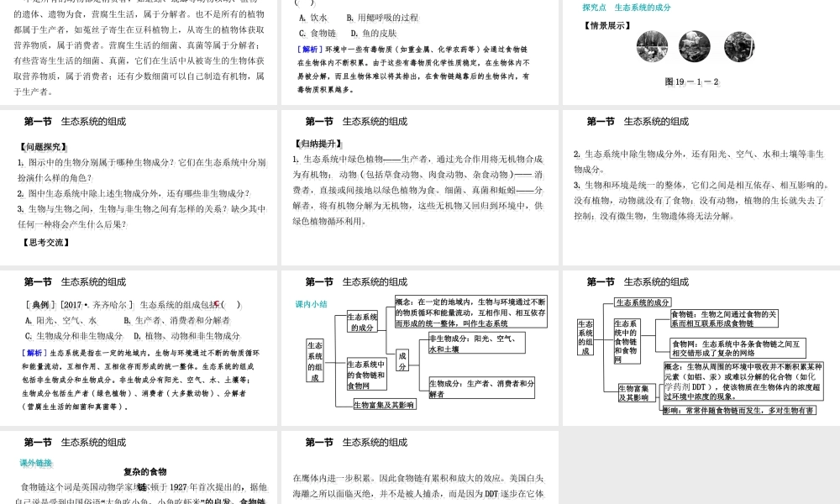
Task: Click the 图 19-1-2 caption
Action: pyautogui.click(x=691, y=81)
